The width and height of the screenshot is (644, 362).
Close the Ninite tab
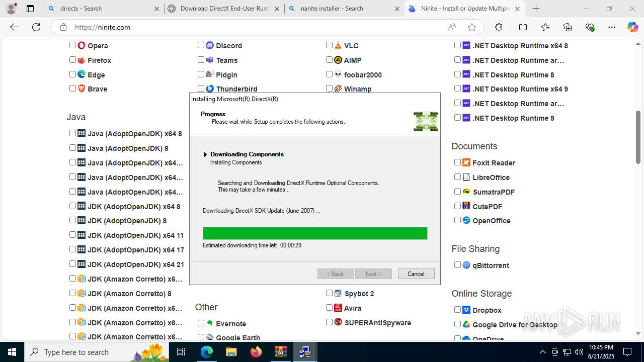point(518,9)
